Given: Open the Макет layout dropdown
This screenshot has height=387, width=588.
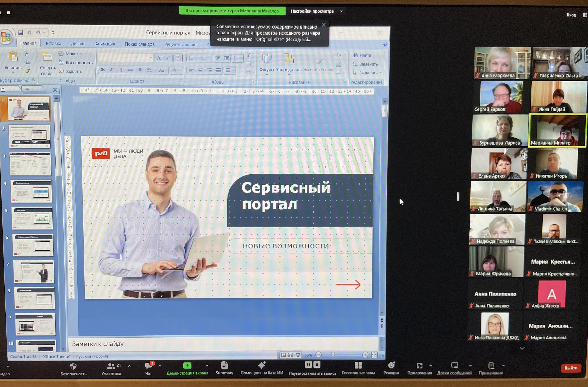Looking at the screenshot, I should pyautogui.click(x=70, y=54).
